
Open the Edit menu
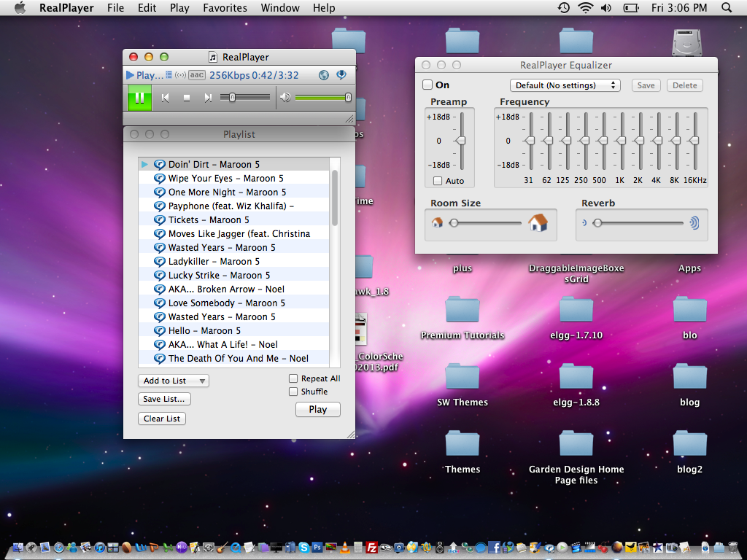tap(147, 7)
